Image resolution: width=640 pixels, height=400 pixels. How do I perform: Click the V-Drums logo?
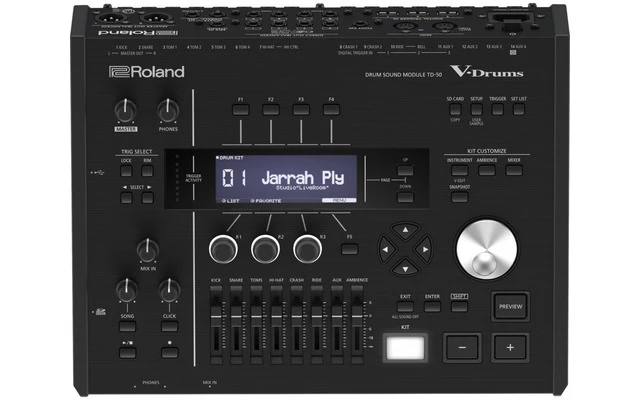487,71
